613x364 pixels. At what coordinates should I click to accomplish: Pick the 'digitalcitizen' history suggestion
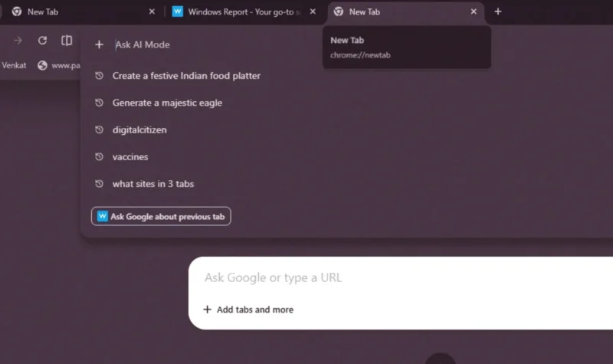[x=139, y=130]
